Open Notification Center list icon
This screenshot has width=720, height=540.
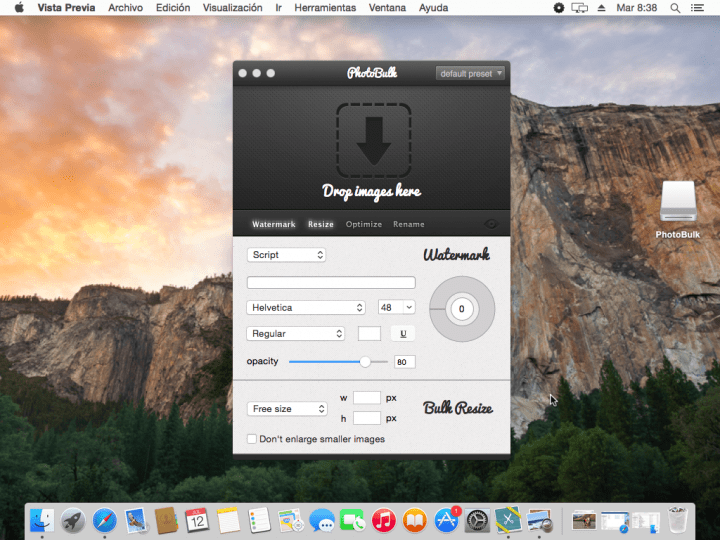[698, 8]
